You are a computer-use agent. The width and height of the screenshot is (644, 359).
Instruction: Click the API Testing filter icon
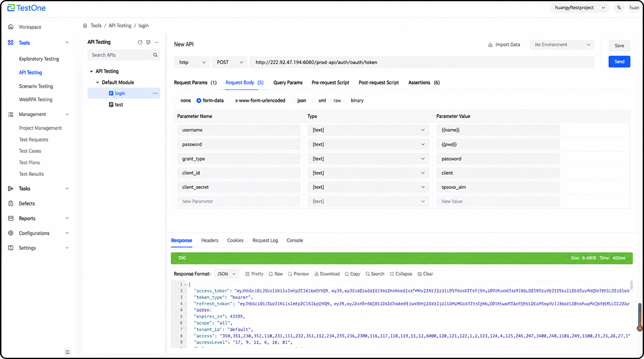point(148,43)
